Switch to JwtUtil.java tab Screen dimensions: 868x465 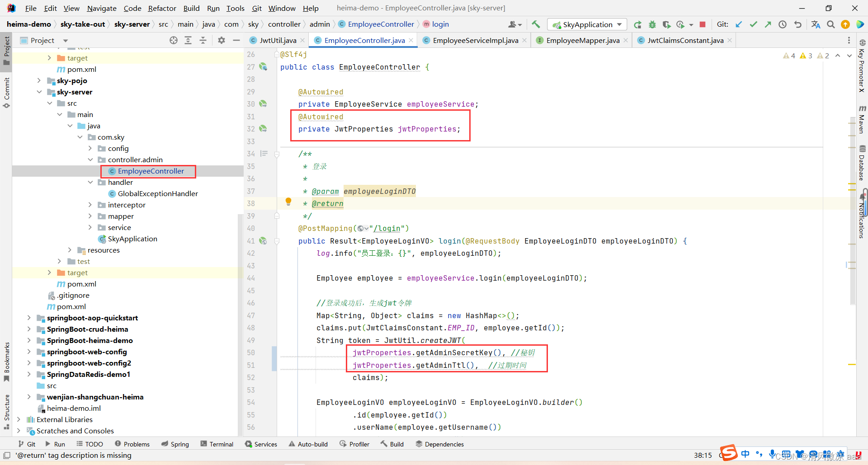[x=278, y=40]
